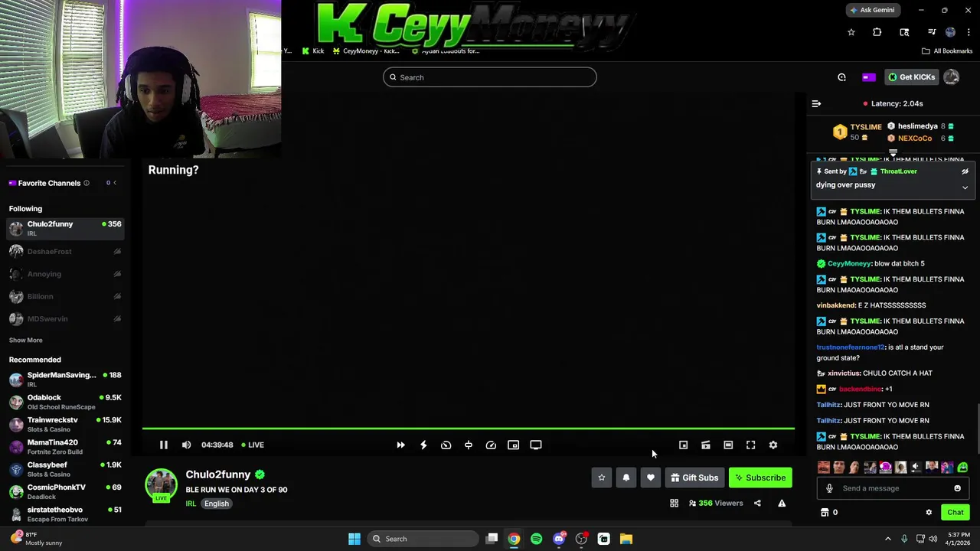980x551 pixels.
Task: Click the lightning bolt icon in the player bar
Action: coord(423,445)
